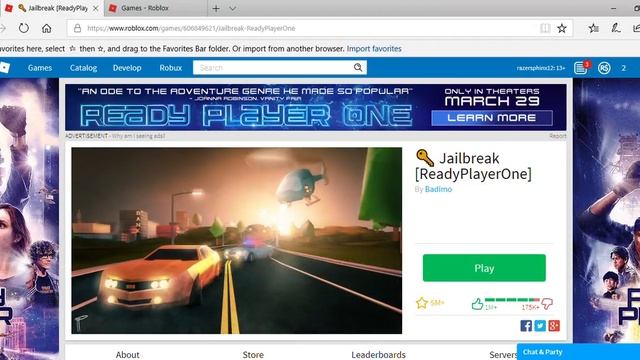The height and width of the screenshot is (360, 640).
Task: Open Catalog in Roblox navbar
Action: click(83, 68)
